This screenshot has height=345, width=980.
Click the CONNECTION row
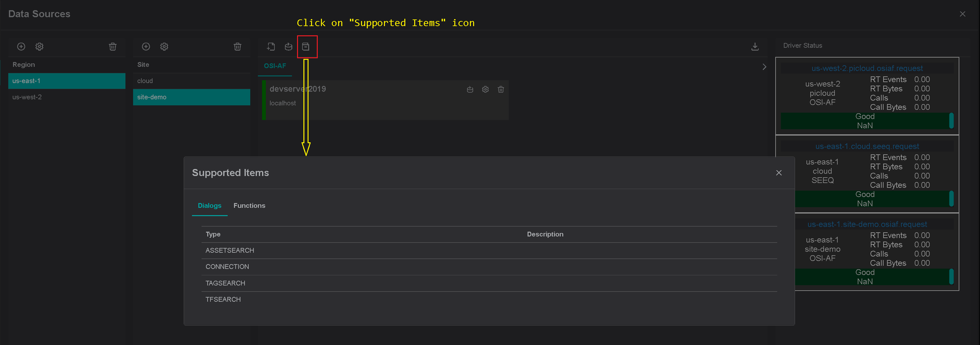tap(489, 267)
